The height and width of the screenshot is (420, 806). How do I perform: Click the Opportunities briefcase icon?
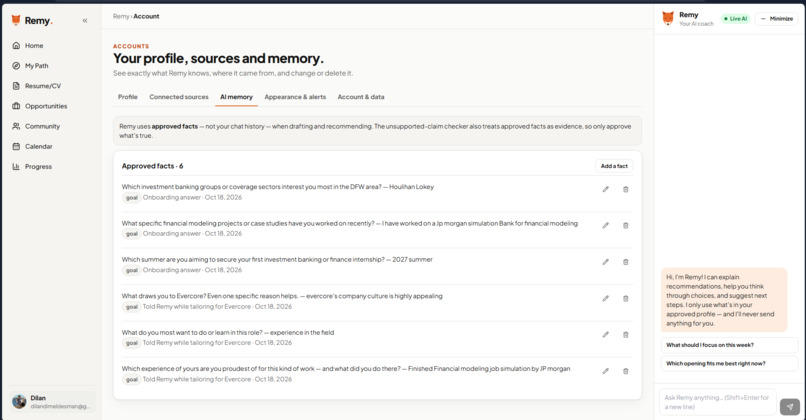[x=16, y=106]
